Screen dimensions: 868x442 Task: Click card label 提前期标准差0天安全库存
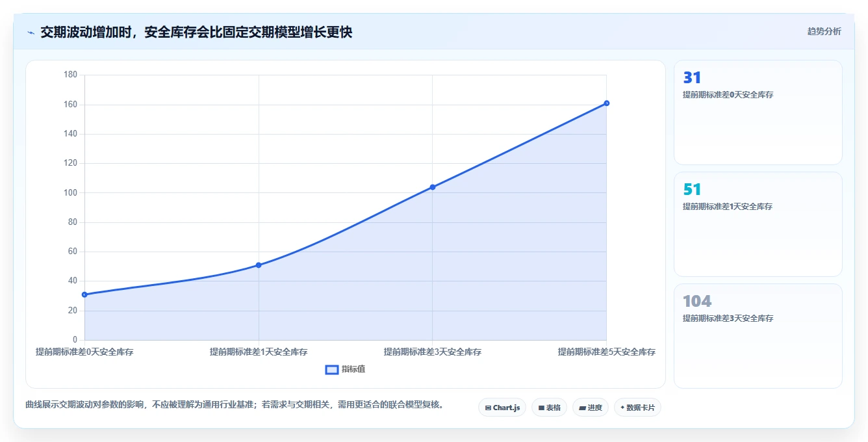click(728, 95)
